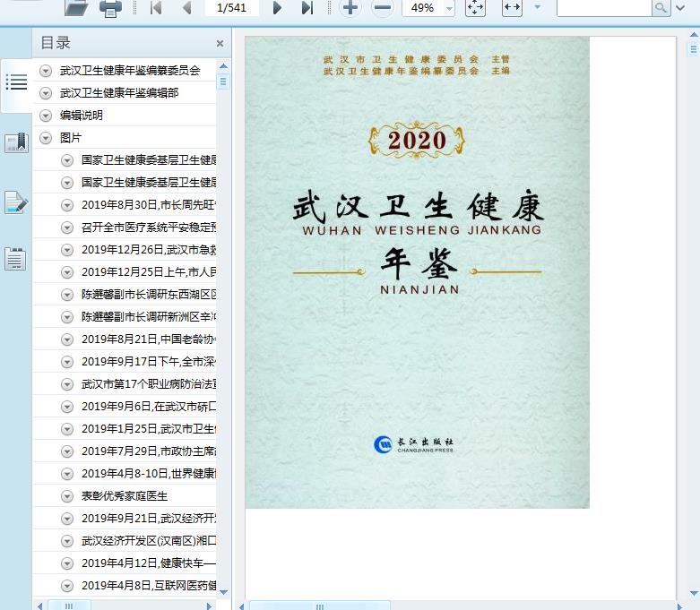Click expander icon beside 表彰优秀家庭医生

pyautogui.click(x=67, y=495)
